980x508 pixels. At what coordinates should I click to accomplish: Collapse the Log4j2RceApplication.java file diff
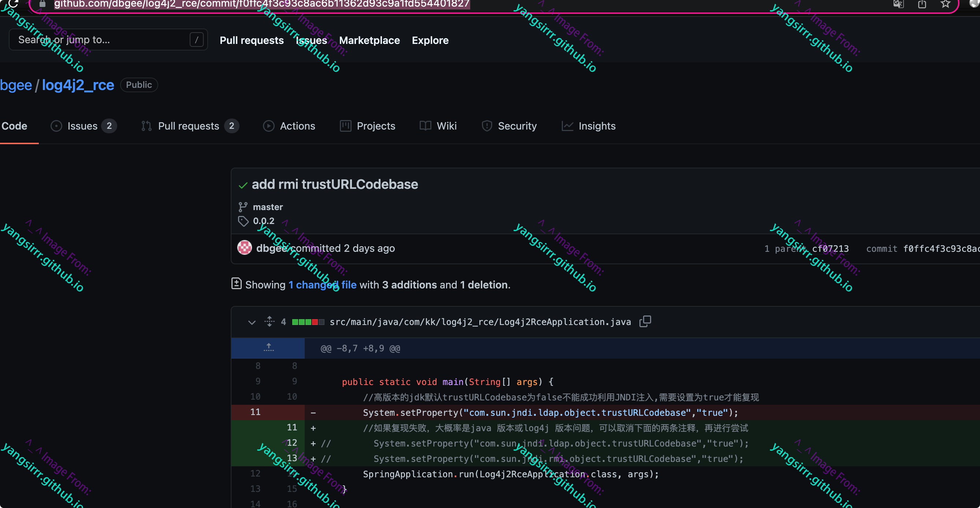click(x=252, y=322)
